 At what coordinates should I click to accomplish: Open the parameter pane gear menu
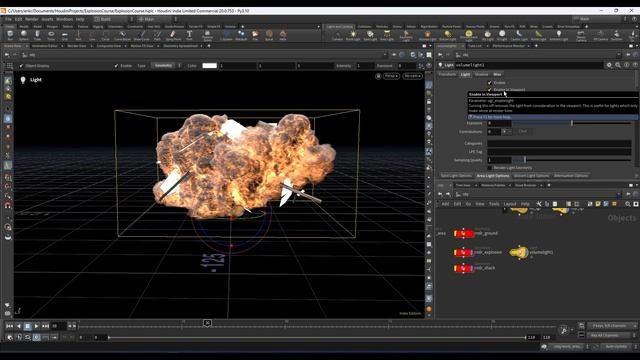coord(609,65)
